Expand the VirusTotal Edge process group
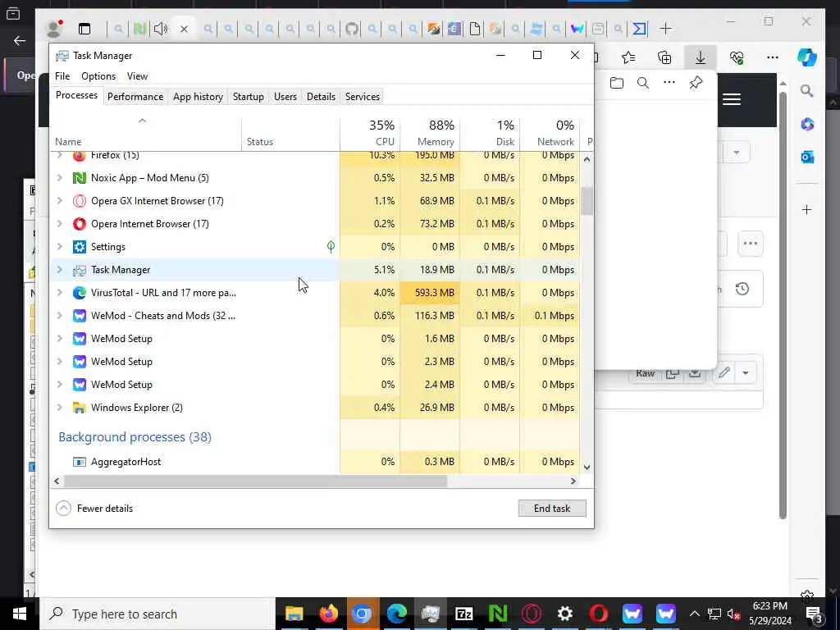 [x=59, y=293]
